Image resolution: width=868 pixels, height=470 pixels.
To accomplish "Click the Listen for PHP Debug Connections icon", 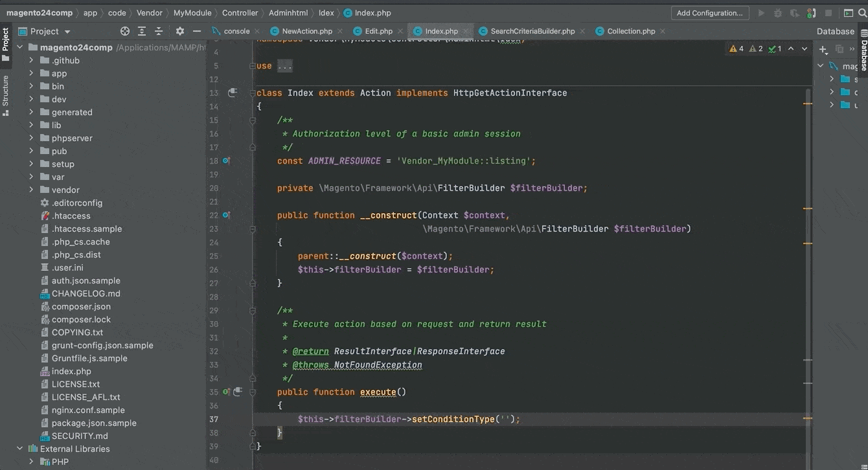I will pos(812,13).
